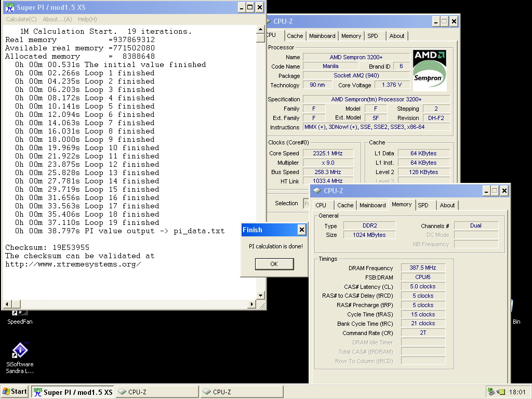Switch to Memory tab in back CPU-Z window

tap(351, 36)
